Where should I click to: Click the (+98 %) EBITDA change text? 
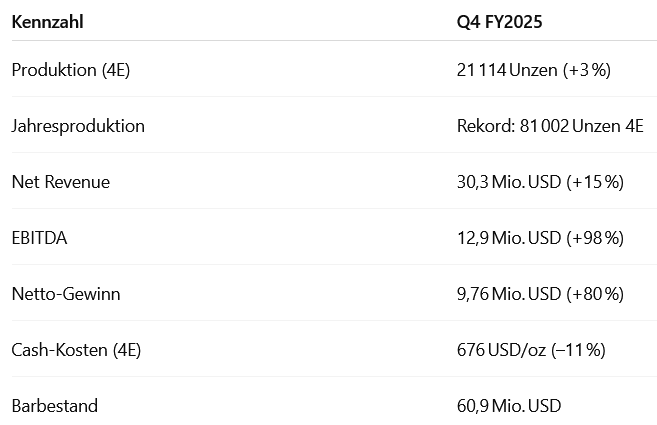pyautogui.click(x=595, y=238)
